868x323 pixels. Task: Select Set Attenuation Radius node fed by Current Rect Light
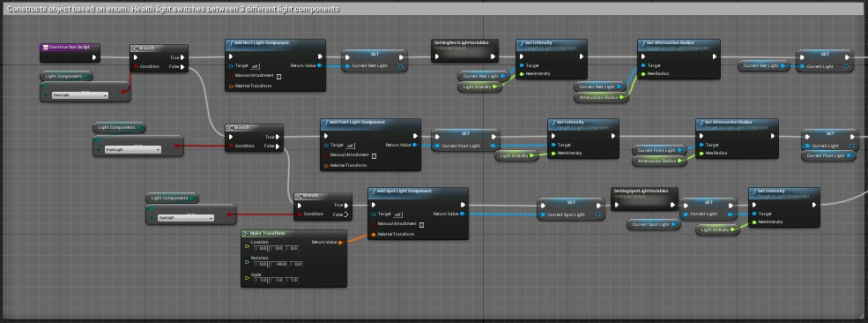point(679,59)
